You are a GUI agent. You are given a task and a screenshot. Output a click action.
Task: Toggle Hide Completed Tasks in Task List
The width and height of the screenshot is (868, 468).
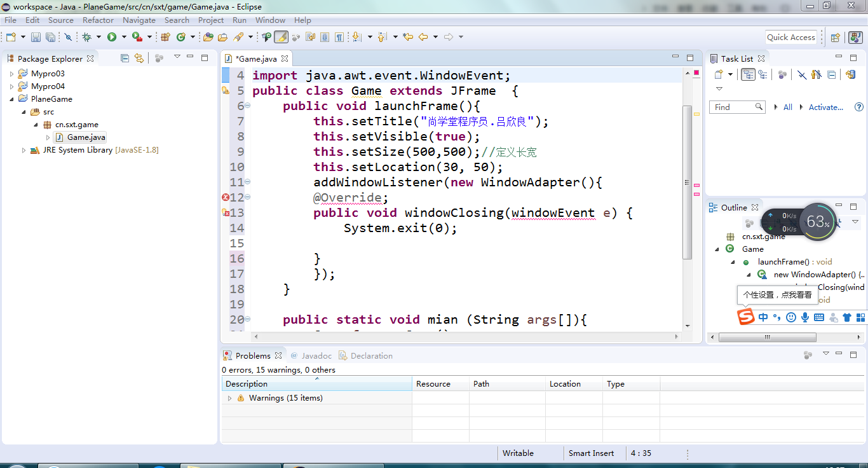click(x=802, y=74)
